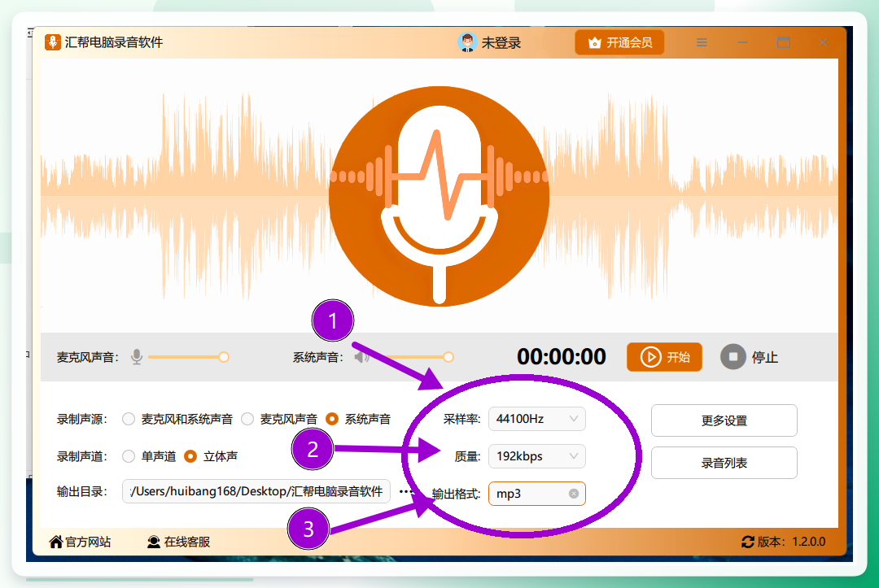This screenshot has width=879, height=588.
Task: Select 系统声音 as recording source
Action: pos(357,419)
